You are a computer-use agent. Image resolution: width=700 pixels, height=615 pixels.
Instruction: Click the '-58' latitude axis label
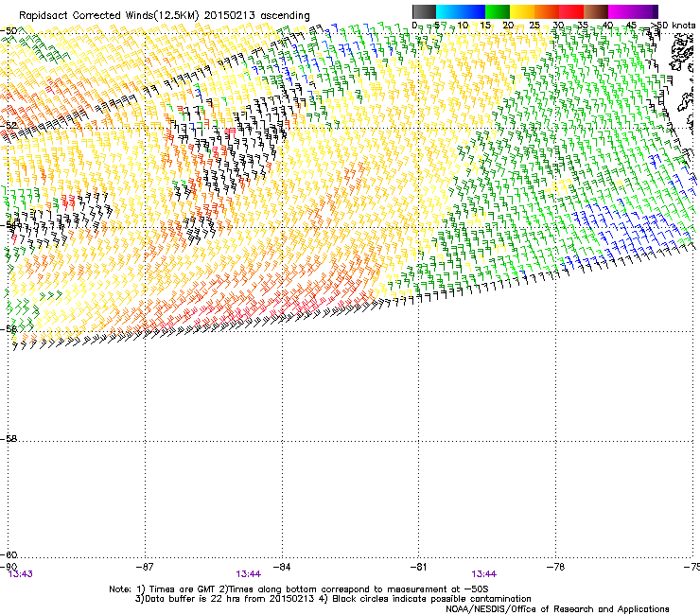point(9,439)
